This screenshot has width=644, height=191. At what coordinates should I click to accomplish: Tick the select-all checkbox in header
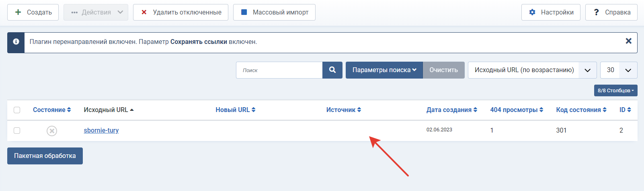17,110
